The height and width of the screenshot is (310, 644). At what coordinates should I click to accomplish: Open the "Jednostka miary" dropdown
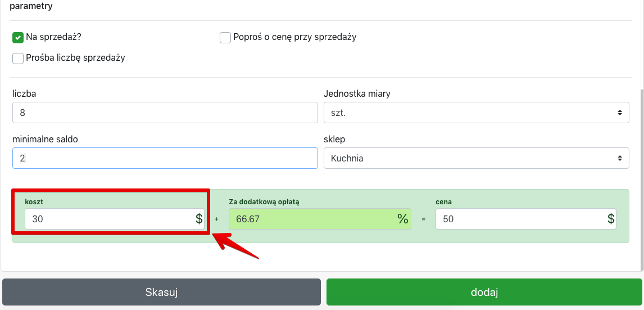click(x=476, y=113)
